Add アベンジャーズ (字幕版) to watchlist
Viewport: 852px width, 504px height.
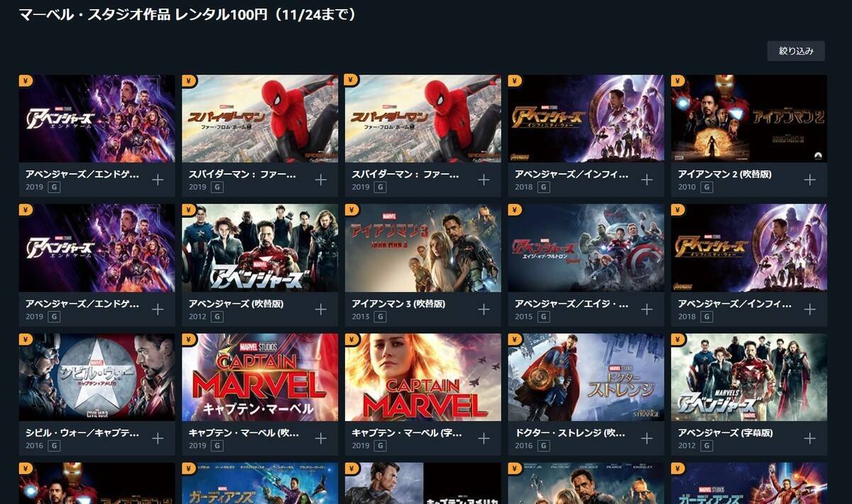coord(809,438)
